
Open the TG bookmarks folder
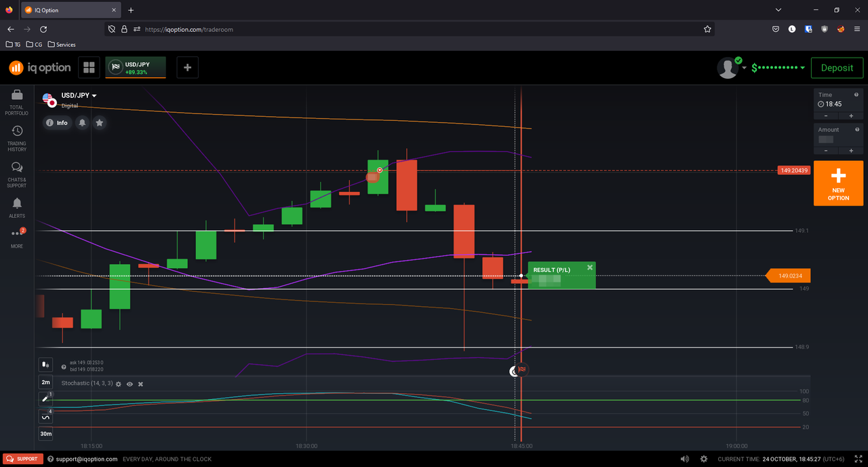pos(14,45)
